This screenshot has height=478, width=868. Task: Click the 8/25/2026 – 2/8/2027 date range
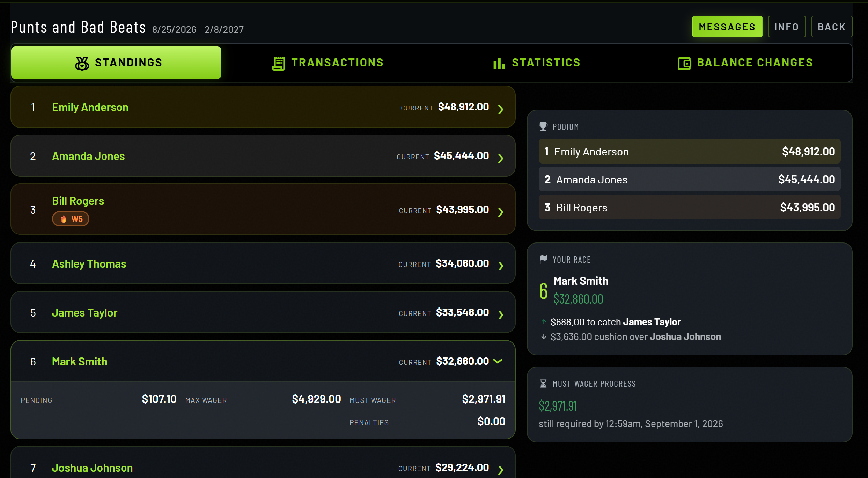(x=198, y=29)
